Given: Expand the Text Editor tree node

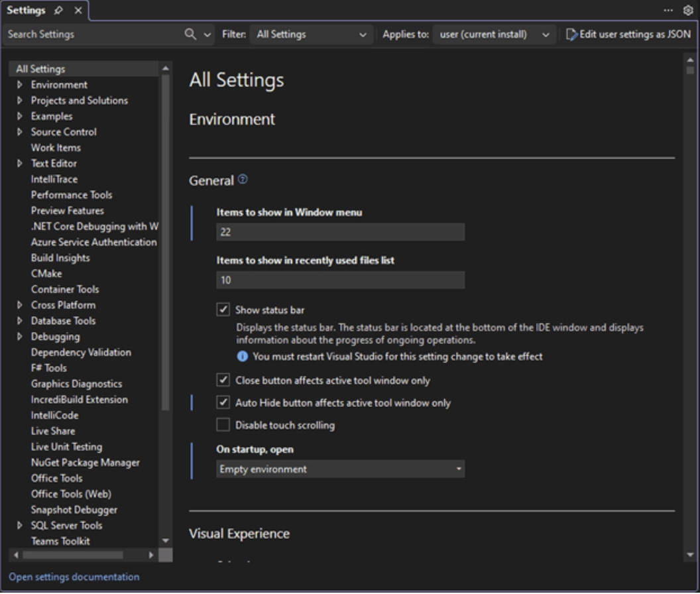Looking at the screenshot, I should (x=20, y=164).
